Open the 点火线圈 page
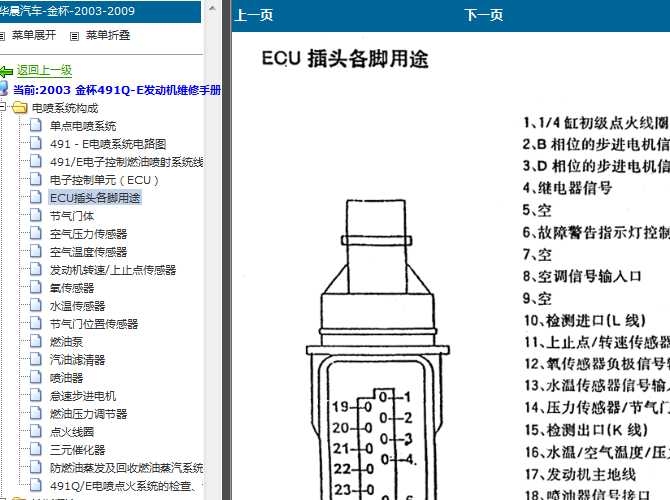The width and height of the screenshot is (670, 500). (x=72, y=431)
